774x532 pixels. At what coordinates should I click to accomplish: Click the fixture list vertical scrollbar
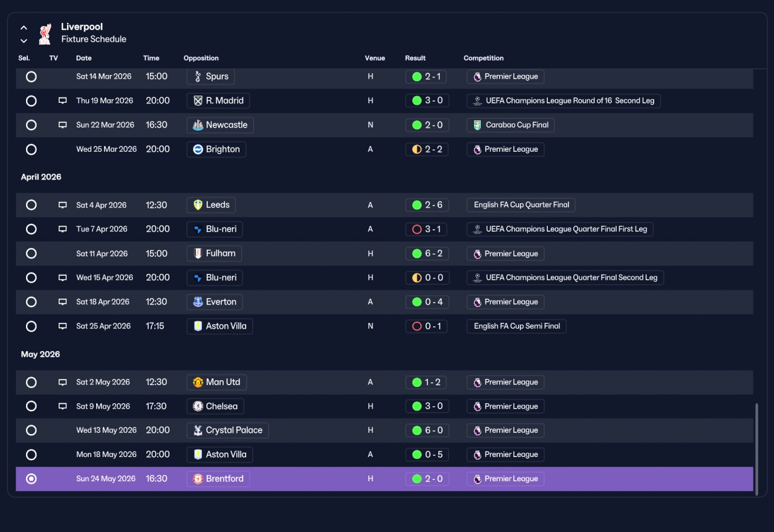click(756, 450)
